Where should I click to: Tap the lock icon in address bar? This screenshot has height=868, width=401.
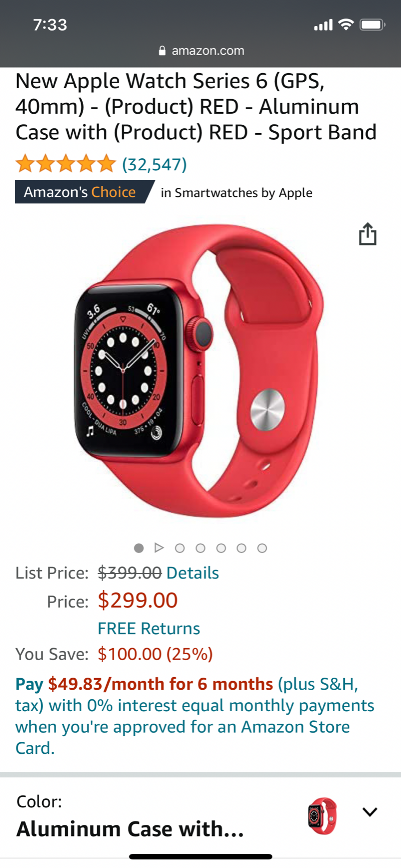[x=162, y=51]
